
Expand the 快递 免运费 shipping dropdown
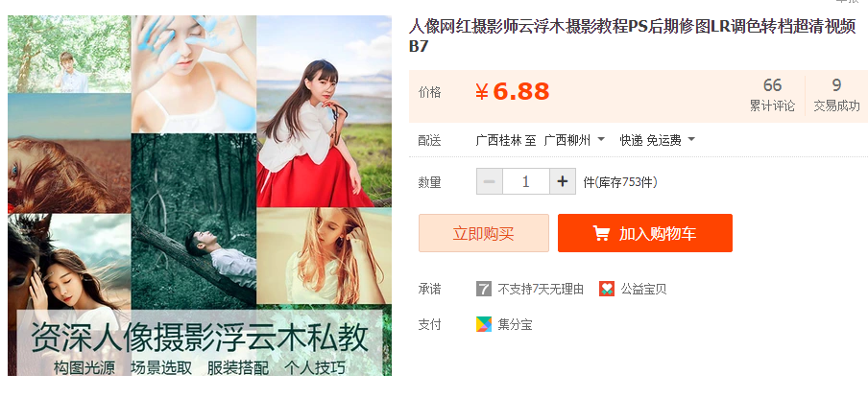pyautogui.click(x=657, y=140)
